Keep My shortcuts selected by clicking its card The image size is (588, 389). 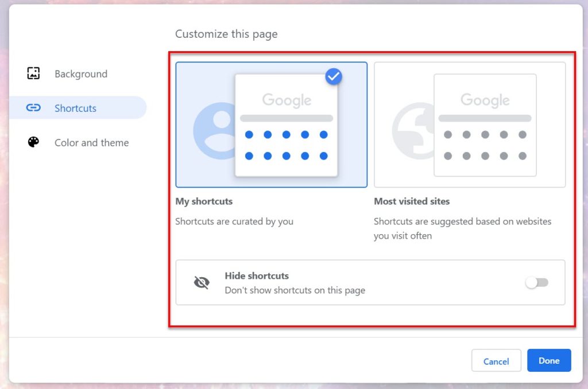pos(271,124)
